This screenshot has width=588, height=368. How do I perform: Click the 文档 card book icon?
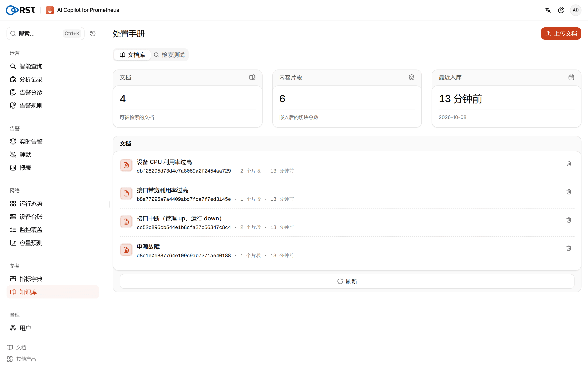coord(252,77)
